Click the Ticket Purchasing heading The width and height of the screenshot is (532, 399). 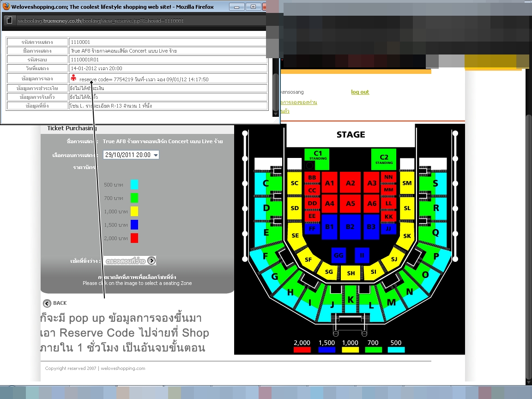click(x=72, y=128)
